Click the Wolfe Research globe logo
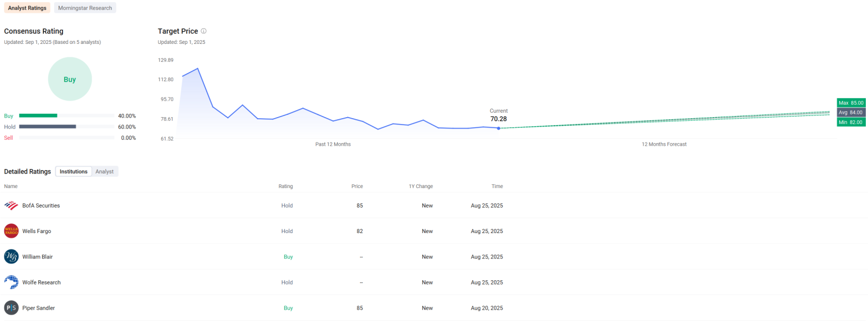The width and height of the screenshot is (868, 322). tap(11, 282)
